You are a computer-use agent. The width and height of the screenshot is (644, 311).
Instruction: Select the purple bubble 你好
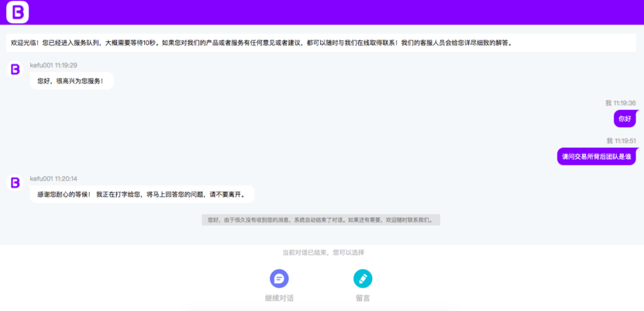pyautogui.click(x=625, y=118)
